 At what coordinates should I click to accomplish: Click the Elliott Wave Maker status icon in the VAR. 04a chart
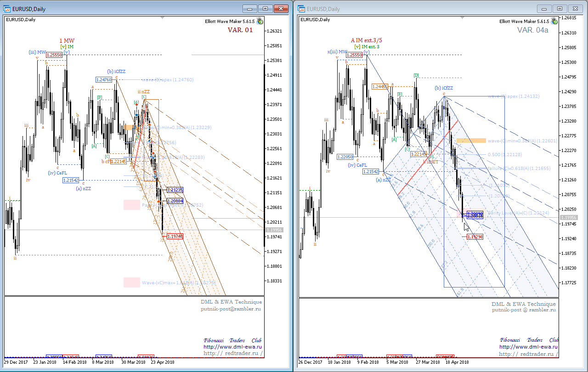554,21
